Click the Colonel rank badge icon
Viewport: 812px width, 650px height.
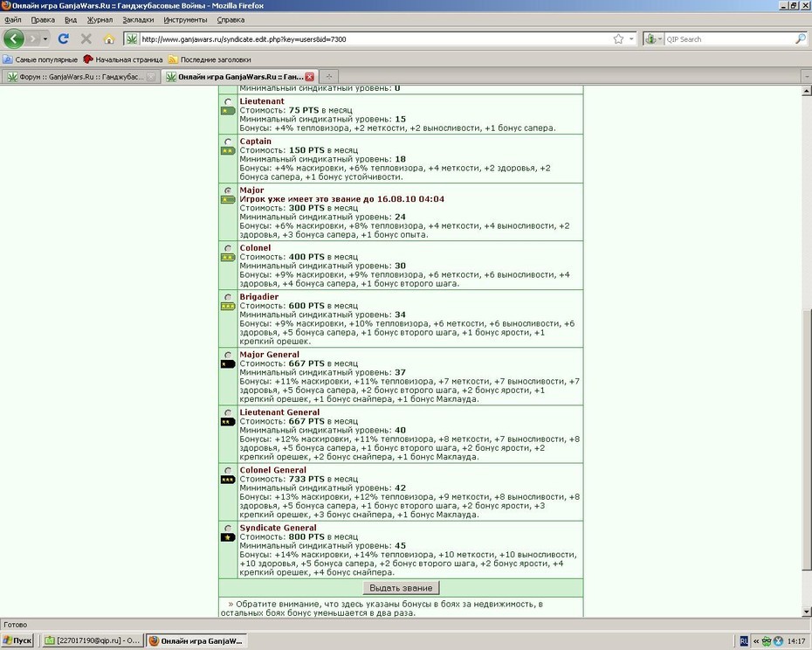228,258
